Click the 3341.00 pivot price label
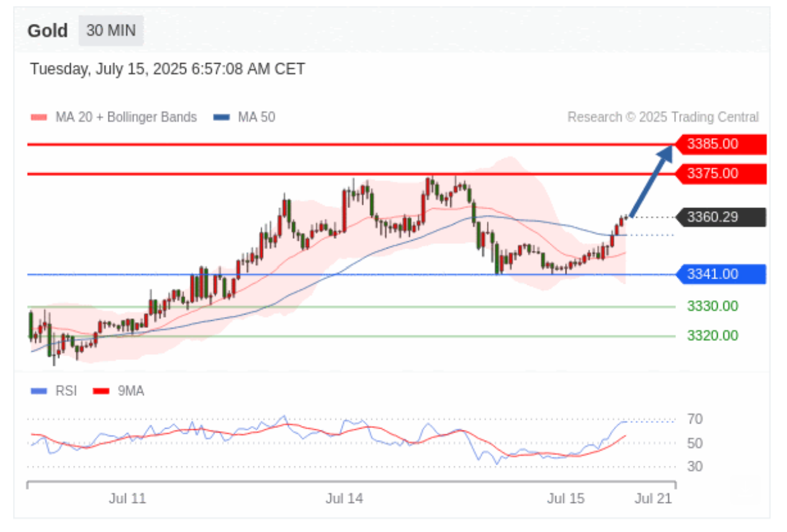Screen dimensions: 787x532 pos(721,274)
